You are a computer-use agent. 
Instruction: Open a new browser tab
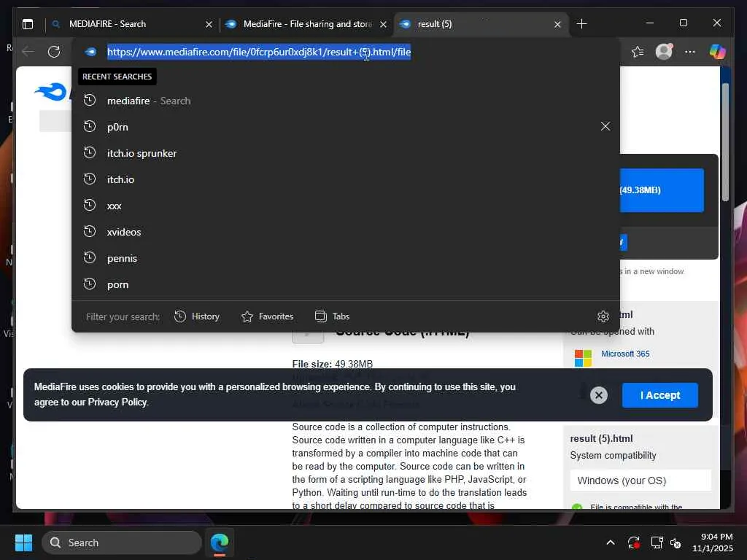(581, 24)
